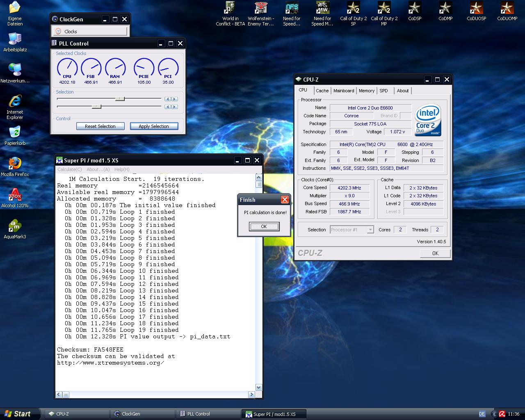Close the Finish dialog with X
Screen dimensions: 525x420
pos(285,200)
